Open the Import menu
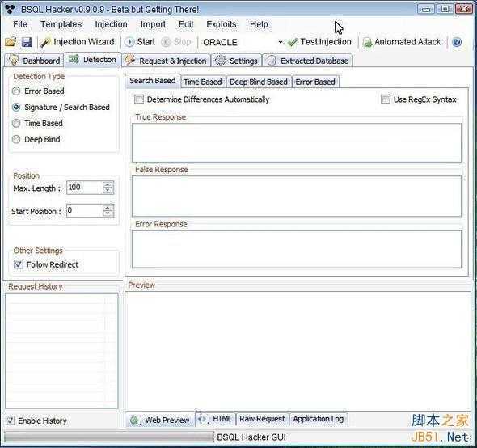477x448 pixels. pyautogui.click(x=153, y=24)
